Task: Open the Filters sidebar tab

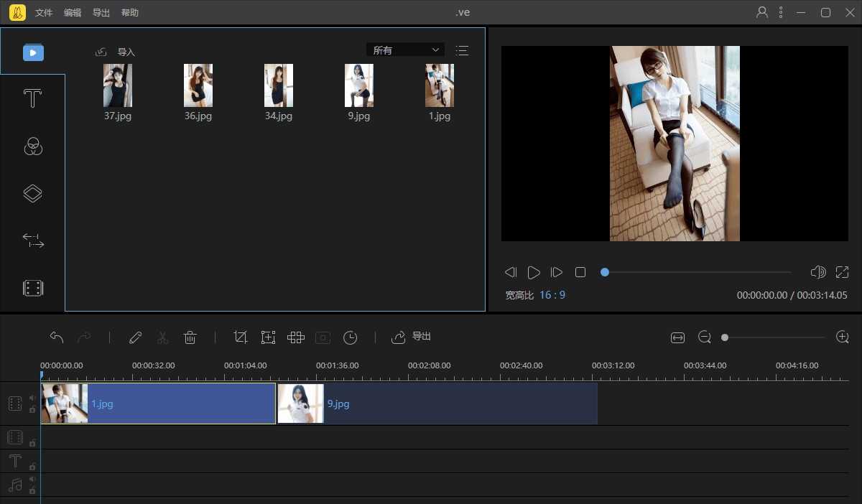Action: click(33, 146)
